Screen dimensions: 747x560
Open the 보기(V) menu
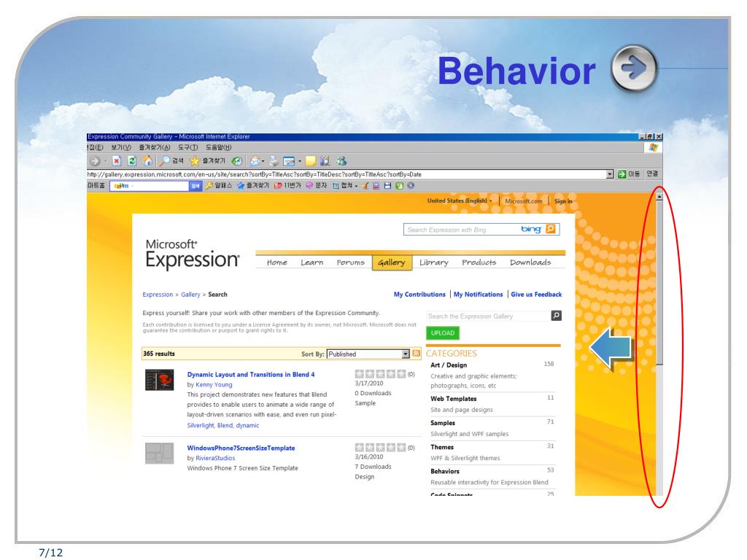[x=120, y=147]
